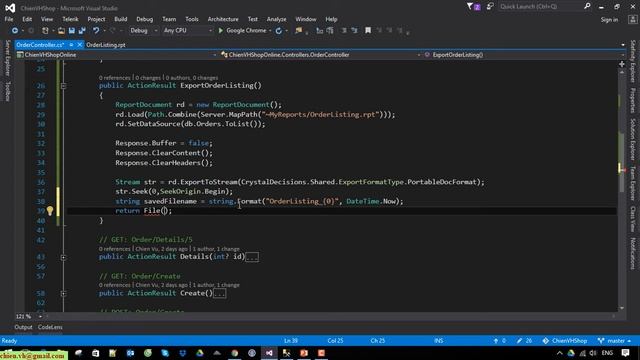Click the ChienVHShop repository in status bar
Screen dimensions: 640x360
(x=565, y=341)
